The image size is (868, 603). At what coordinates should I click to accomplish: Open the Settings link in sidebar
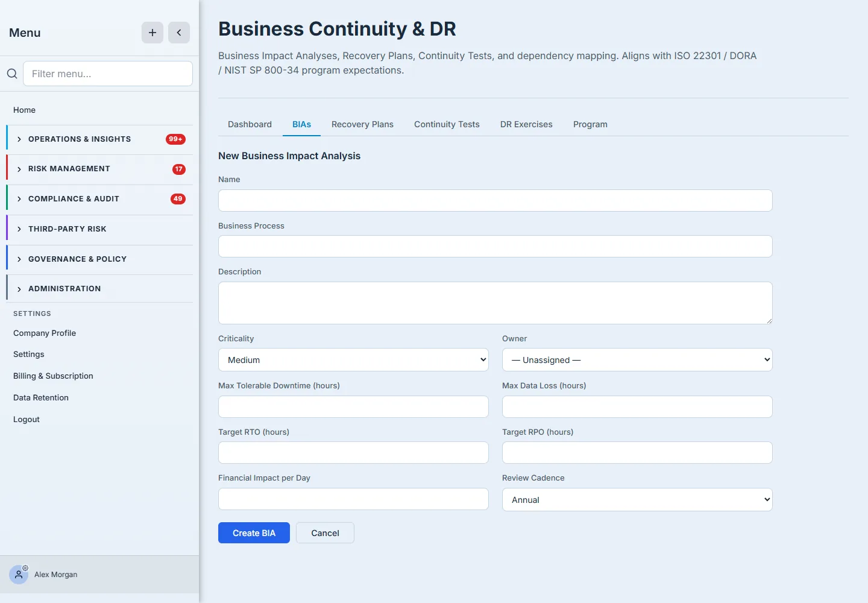(x=29, y=354)
